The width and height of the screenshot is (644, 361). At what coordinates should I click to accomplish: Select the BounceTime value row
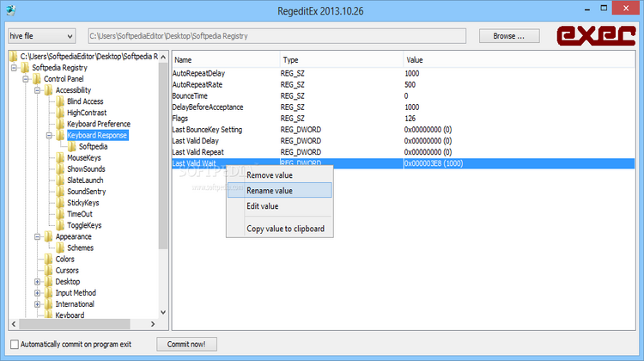pos(404,95)
